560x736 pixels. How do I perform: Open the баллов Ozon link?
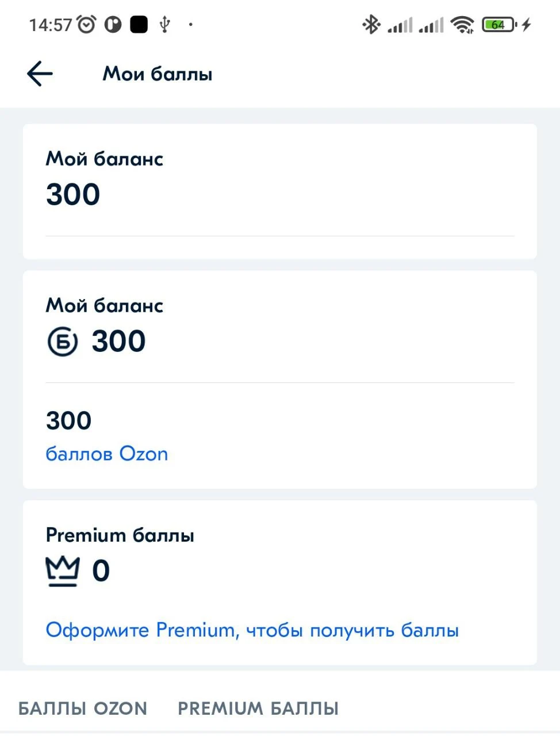107,454
